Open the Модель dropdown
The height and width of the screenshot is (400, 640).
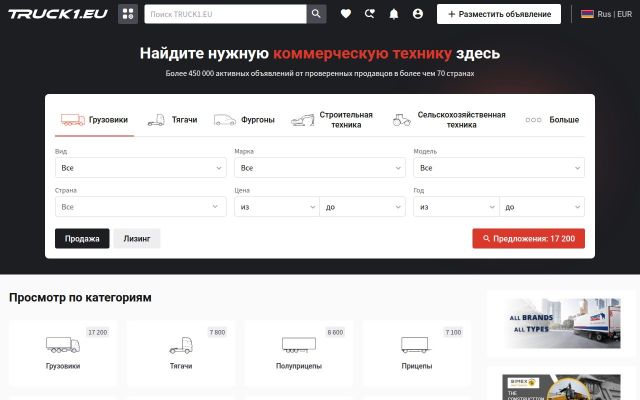(x=499, y=168)
